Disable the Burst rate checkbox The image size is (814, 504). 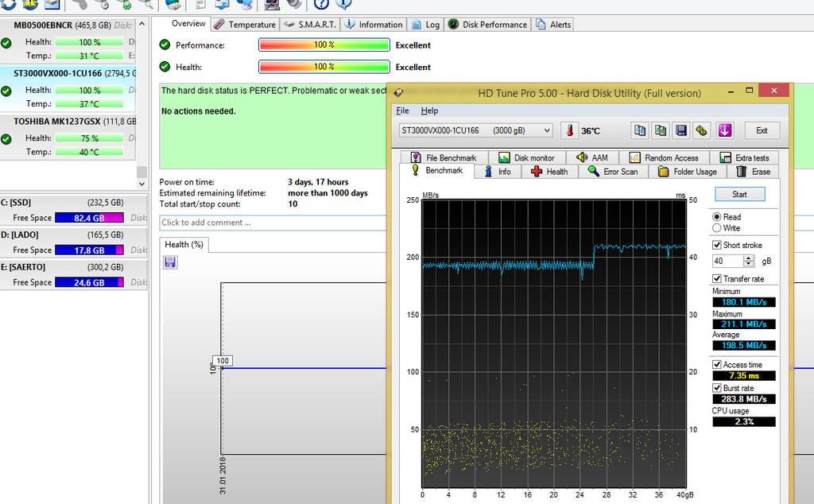pos(717,388)
